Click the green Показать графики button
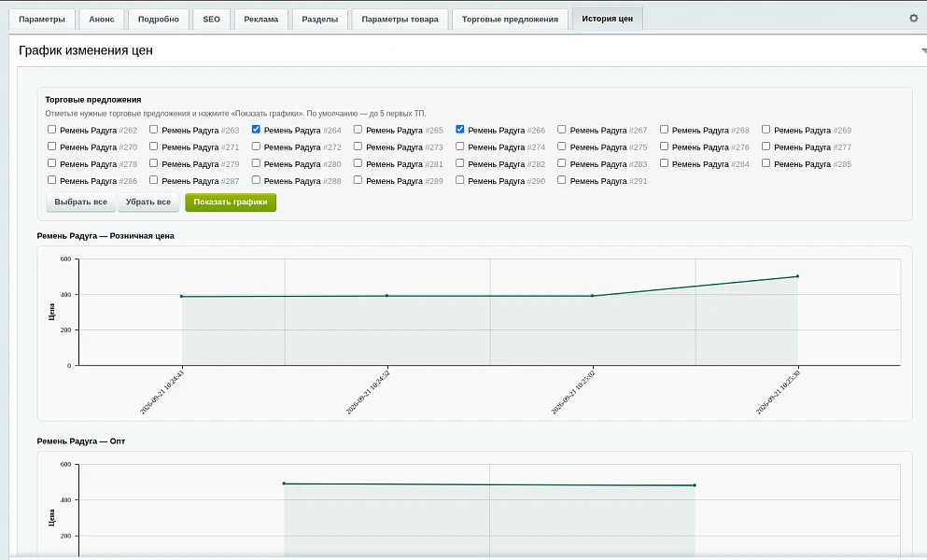Image resolution: width=927 pixels, height=560 pixels. coord(231,203)
